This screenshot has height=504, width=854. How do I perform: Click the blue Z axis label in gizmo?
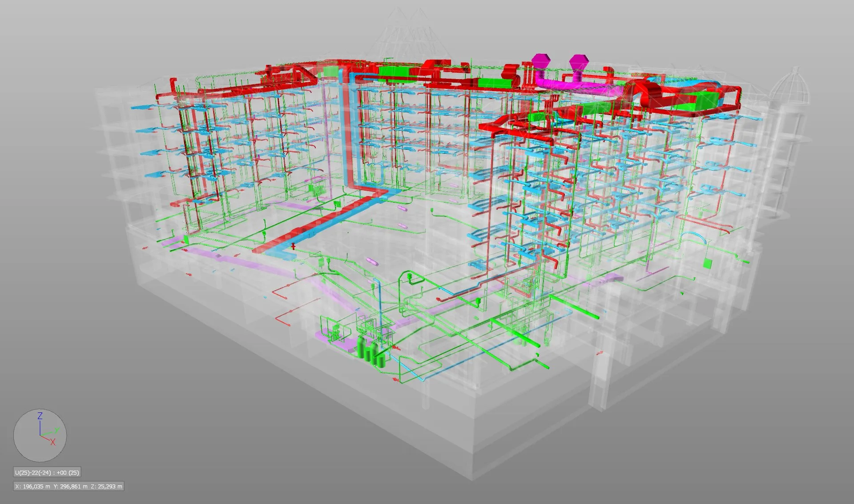pos(40,416)
